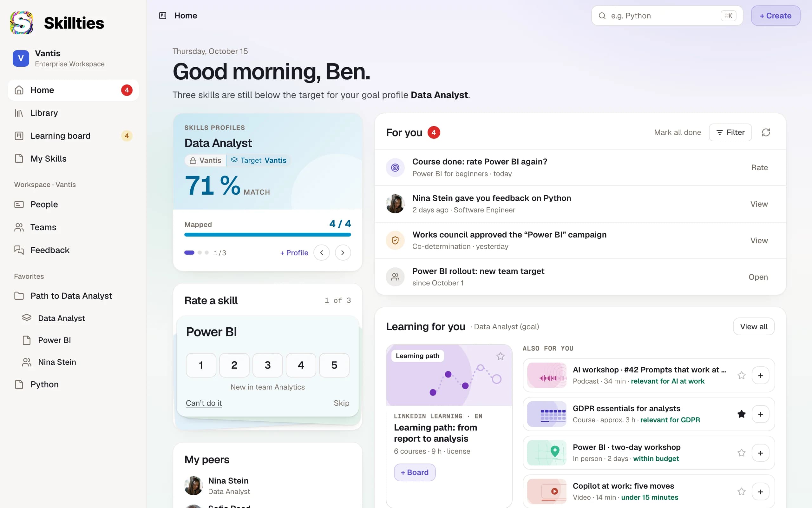Go to previous skills profile

(321, 253)
